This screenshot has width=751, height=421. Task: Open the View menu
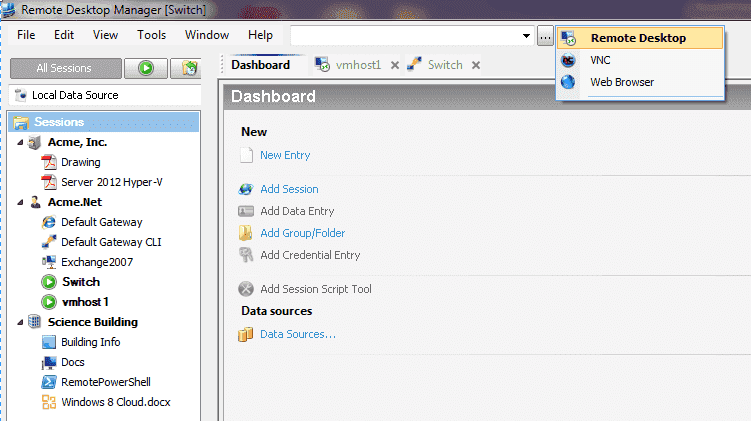[105, 35]
